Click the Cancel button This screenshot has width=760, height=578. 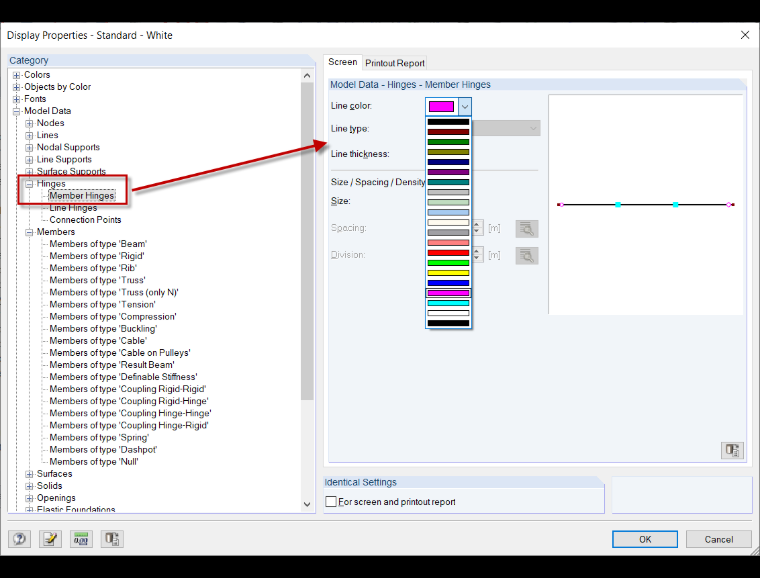click(718, 539)
